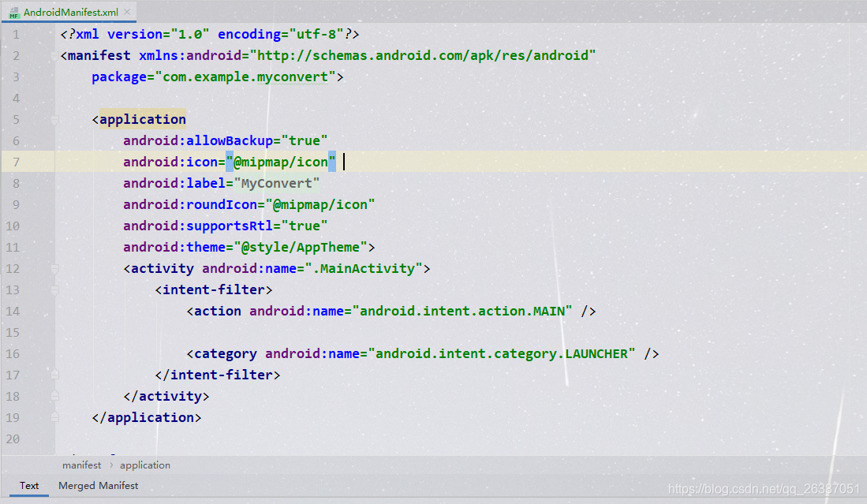Click the manifest file icon in tab
Viewport: 867px width, 504px height.
point(14,12)
